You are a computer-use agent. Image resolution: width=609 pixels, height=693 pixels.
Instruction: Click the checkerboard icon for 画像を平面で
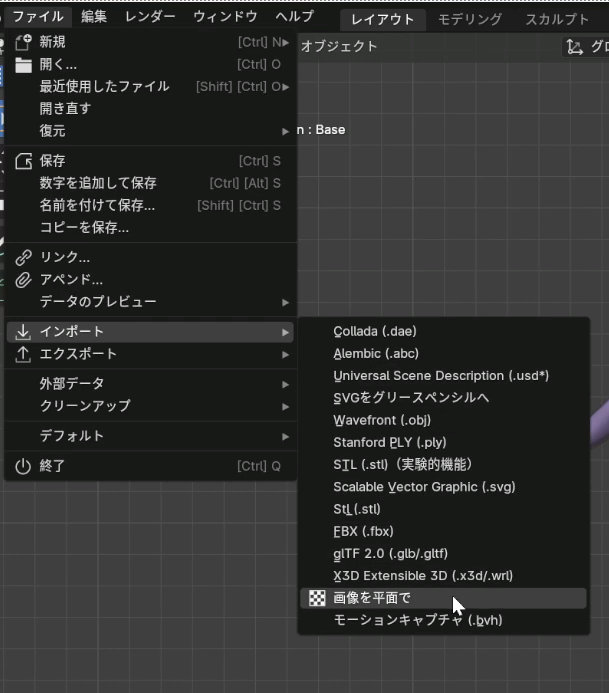pos(317,598)
